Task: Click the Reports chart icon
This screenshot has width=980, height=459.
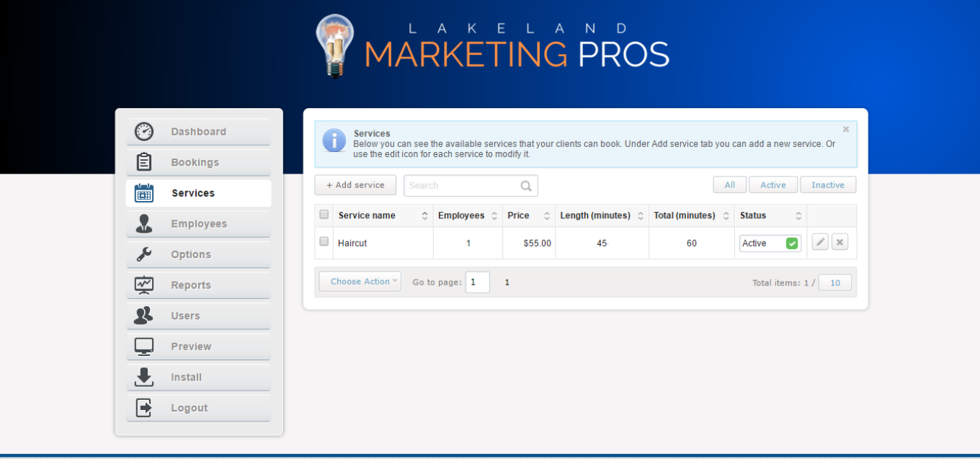Action: coord(144,285)
